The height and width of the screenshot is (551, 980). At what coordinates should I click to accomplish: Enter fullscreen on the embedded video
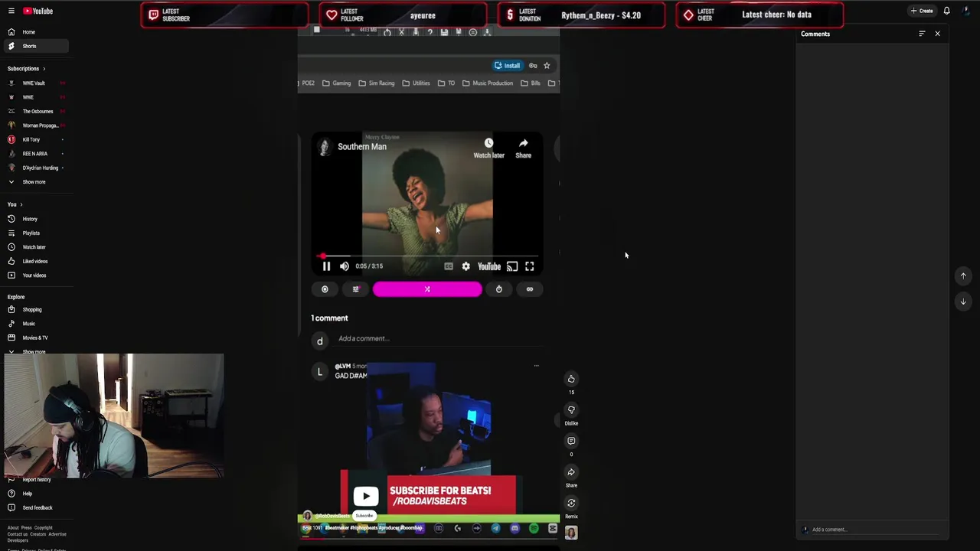(529, 266)
